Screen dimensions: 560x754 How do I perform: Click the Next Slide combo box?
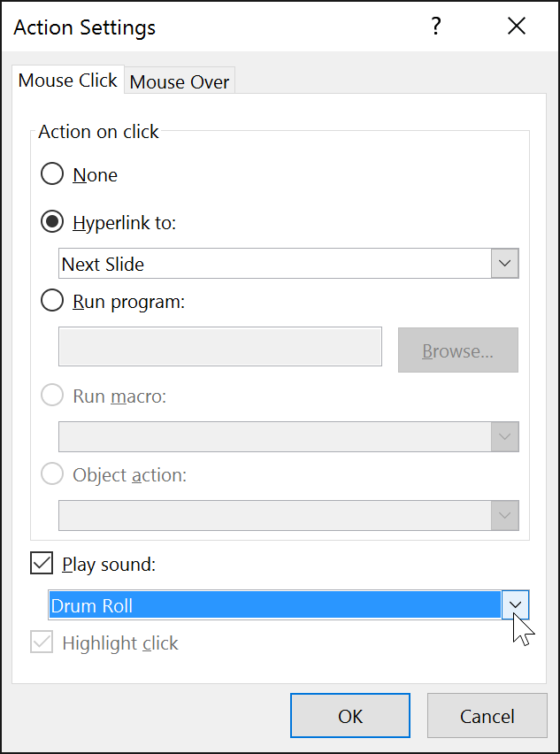pos(265,263)
